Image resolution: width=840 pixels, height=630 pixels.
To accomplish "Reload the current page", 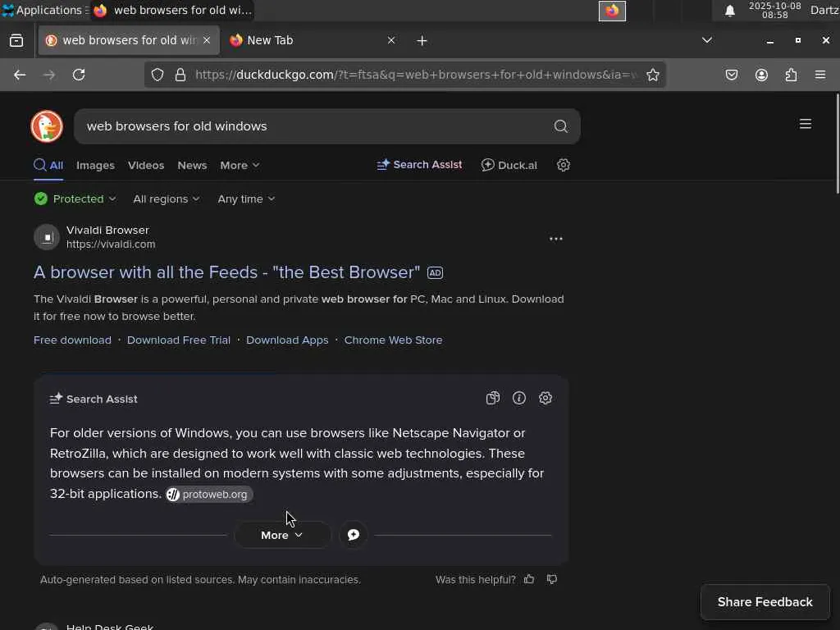I will (x=79, y=75).
